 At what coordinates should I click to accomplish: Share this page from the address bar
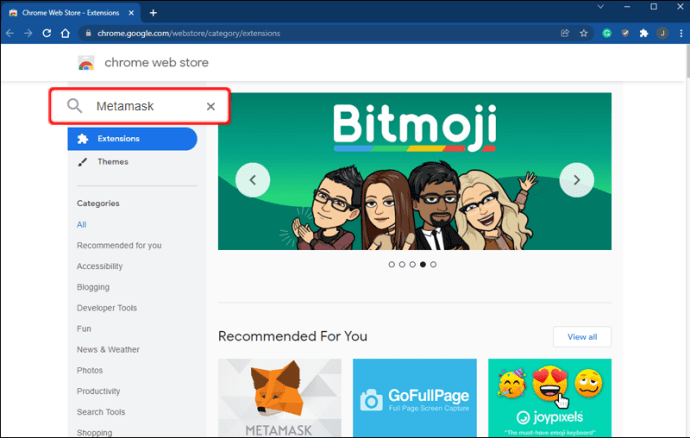565,33
